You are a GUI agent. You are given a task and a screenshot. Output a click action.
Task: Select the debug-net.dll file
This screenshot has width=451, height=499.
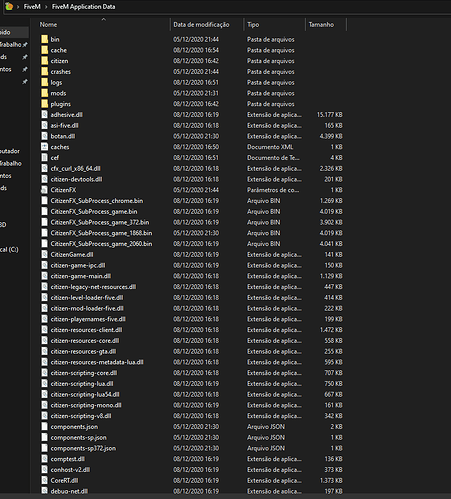coord(69,491)
